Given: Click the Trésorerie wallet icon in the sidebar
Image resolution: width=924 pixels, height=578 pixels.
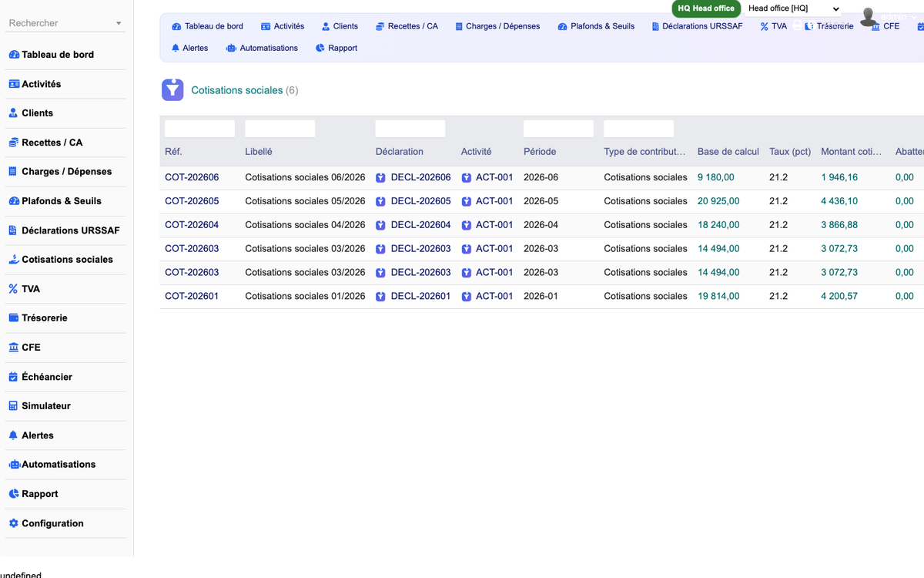Looking at the screenshot, I should (x=14, y=318).
